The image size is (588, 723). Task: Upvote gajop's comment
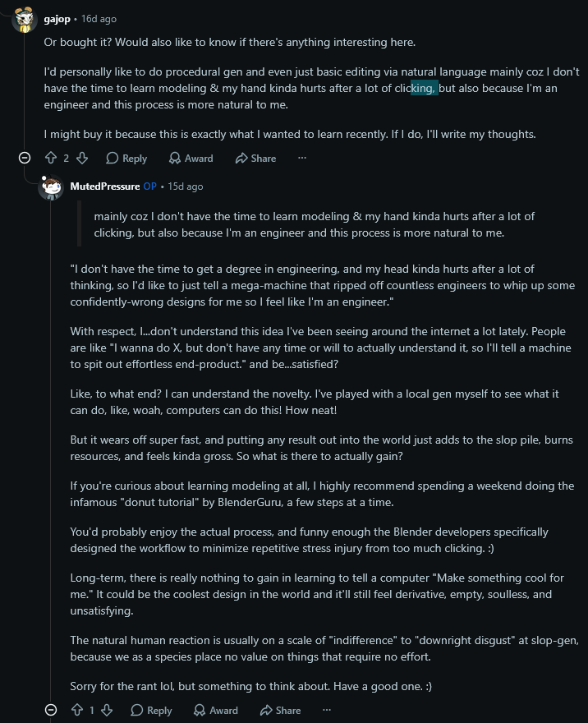pos(51,158)
